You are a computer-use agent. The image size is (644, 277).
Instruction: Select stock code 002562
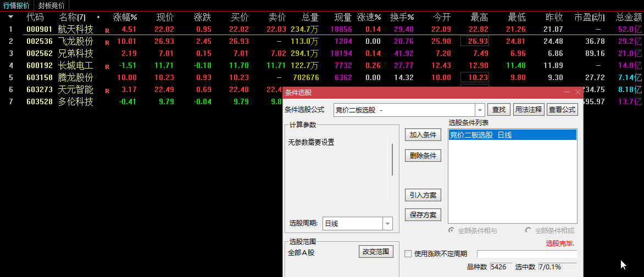pyautogui.click(x=40, y=54)
